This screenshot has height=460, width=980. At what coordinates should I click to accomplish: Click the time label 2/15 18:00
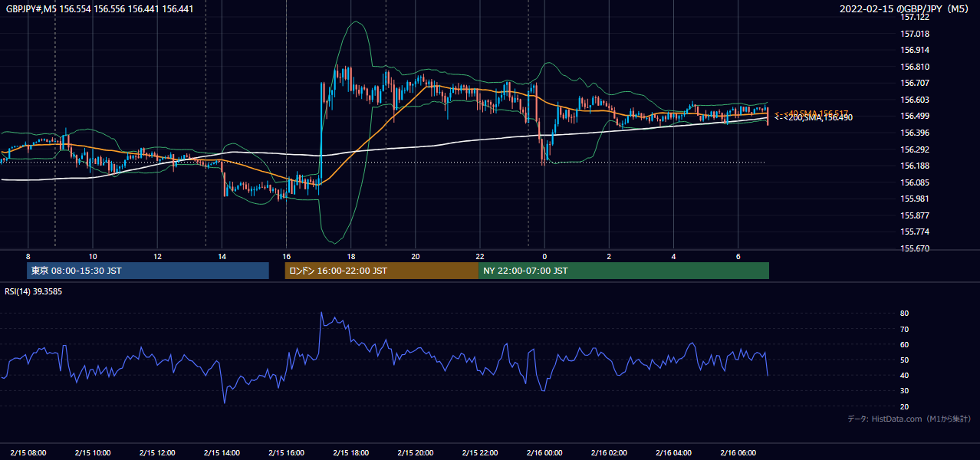pyautogui.click(x=350, y=453)
